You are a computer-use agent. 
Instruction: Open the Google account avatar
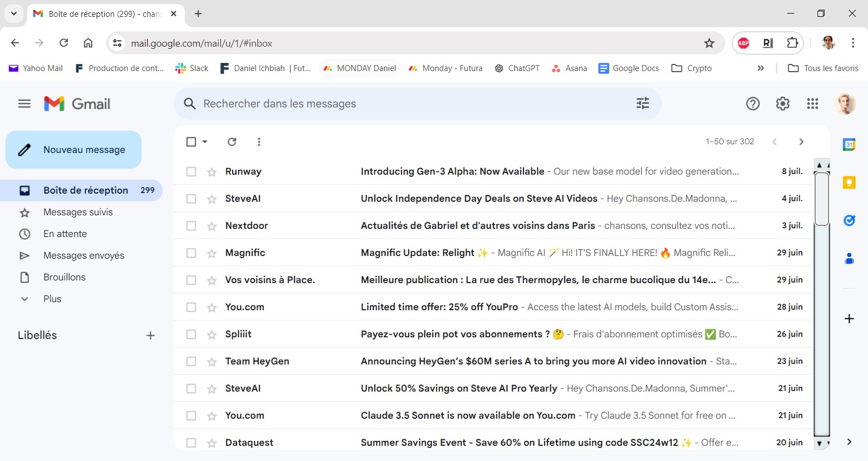click(x=846, y=104)
